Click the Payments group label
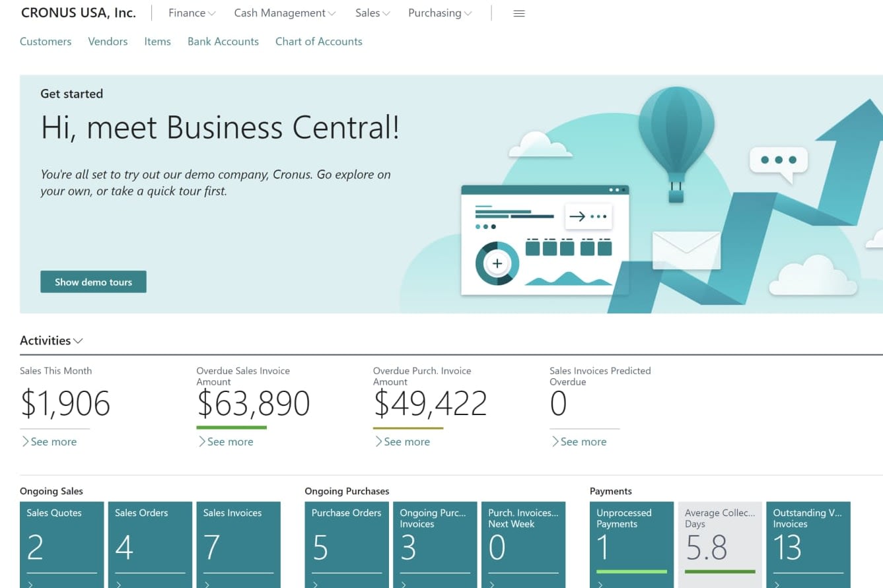Screen dimensions: 883x588 (x=611, y=491)
